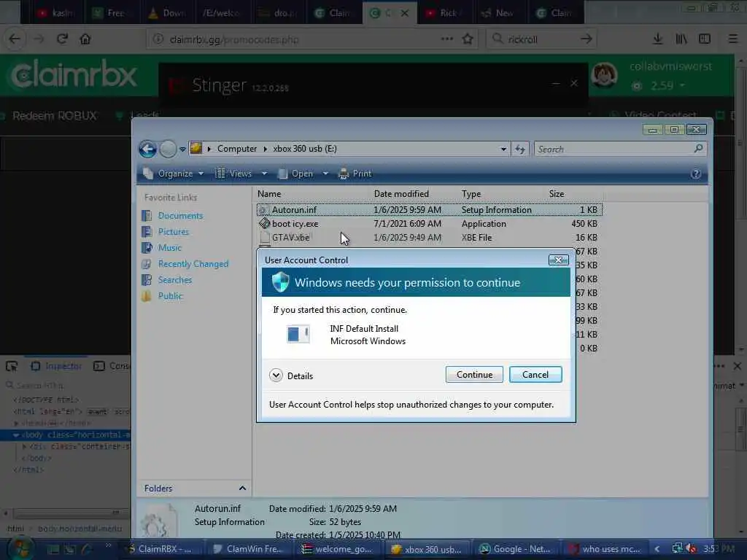747x560 pixels.
Task: Open Public folder favorite link
Action: (x=170, y=296)
